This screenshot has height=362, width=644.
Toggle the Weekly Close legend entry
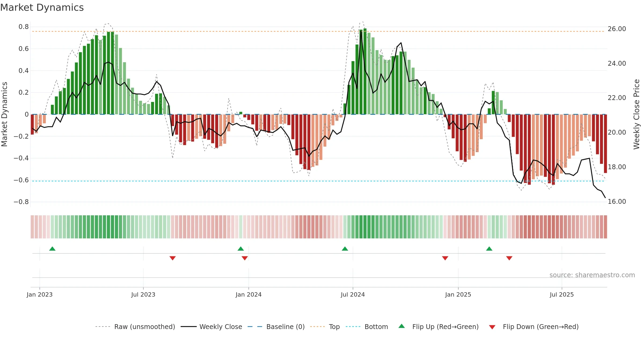[x=211, y=327]
